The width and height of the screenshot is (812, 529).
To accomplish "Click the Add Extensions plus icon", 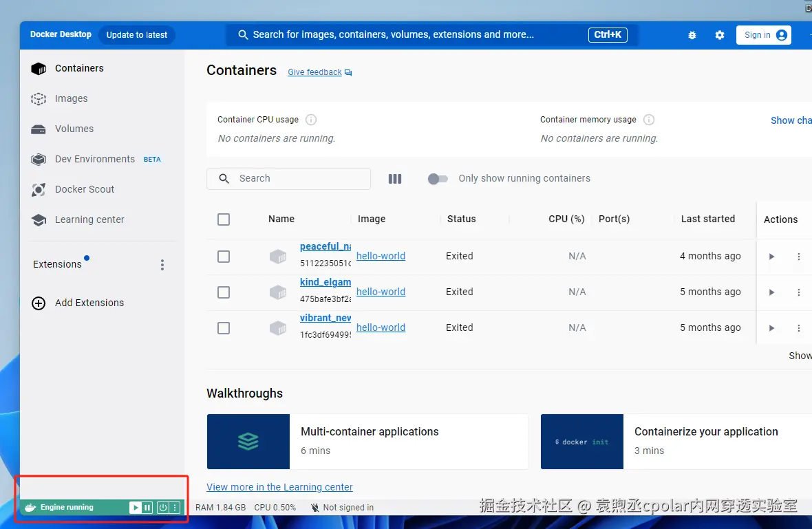I will 39,303.
